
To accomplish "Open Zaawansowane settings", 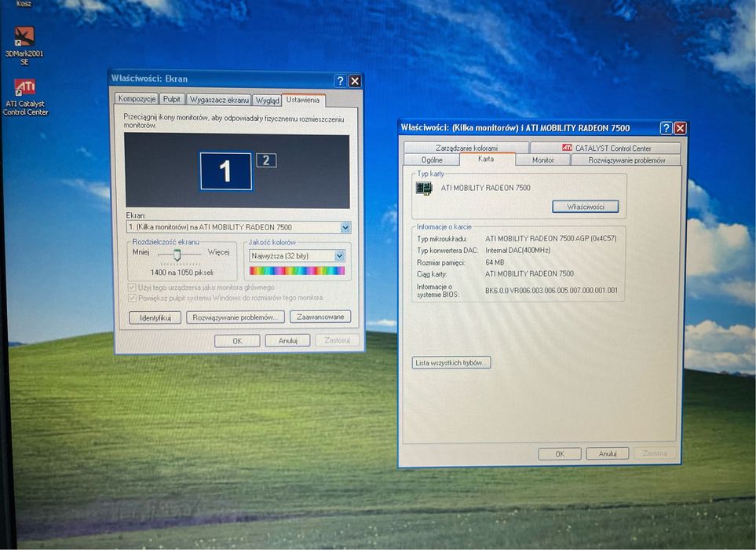I will tap(320, 317).
